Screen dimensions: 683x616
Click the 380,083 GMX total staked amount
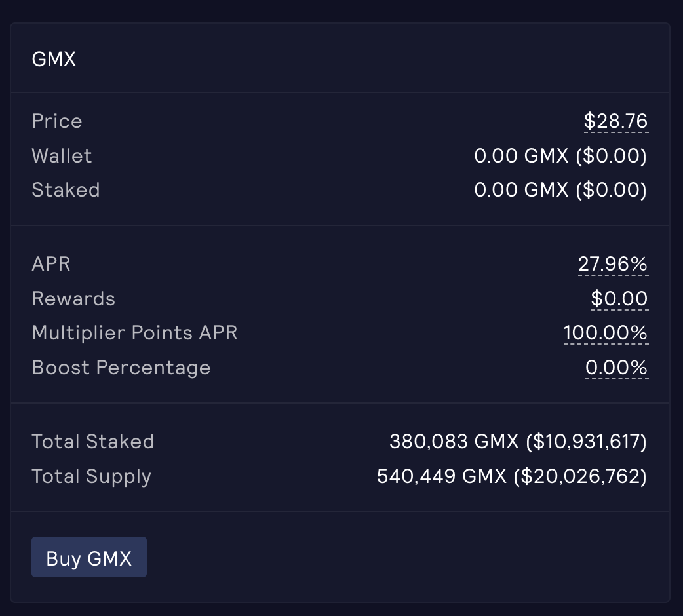(x=454, y=442)
